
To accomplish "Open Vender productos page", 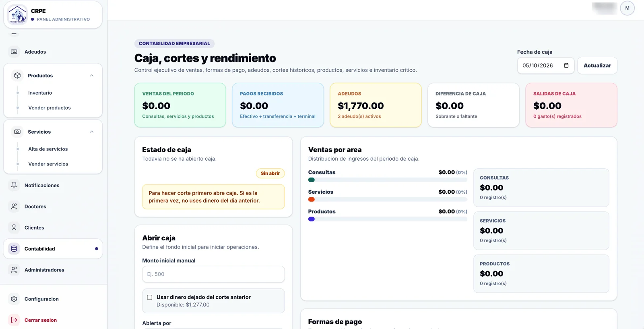I will point(50,108).
